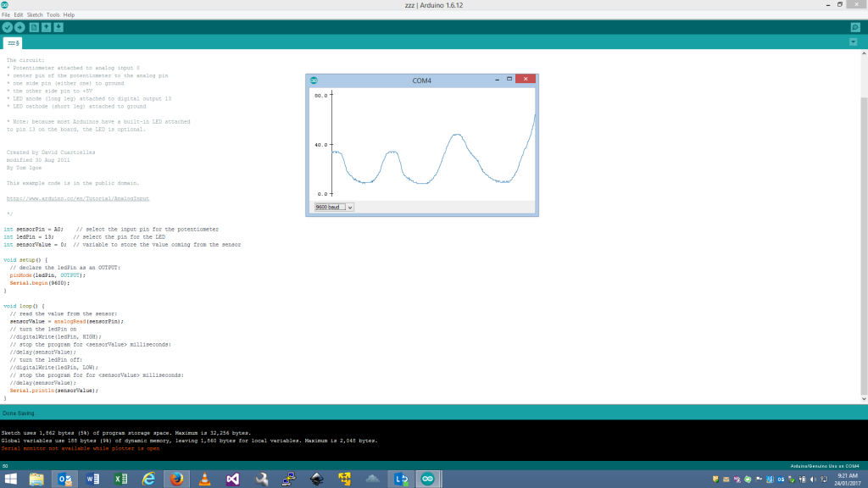Create a new sketch with New icon
The image size is (868, 488).
click(35, 27)
